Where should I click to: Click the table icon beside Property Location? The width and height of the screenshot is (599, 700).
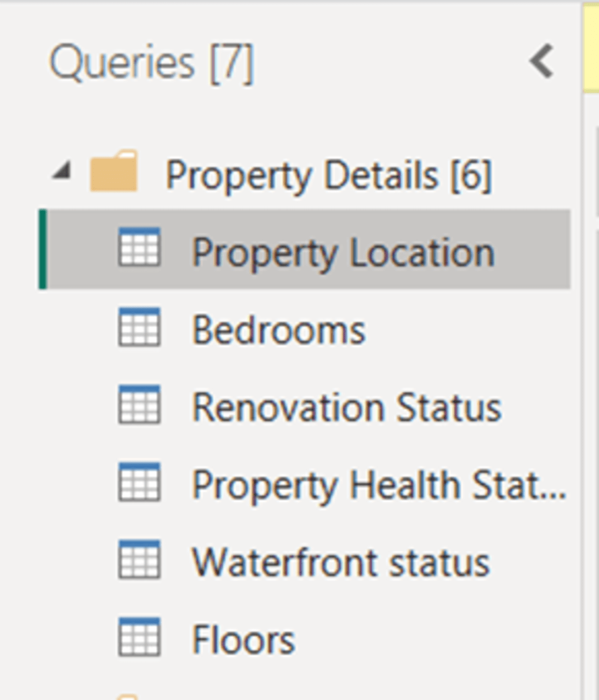click(x=139, y=246)
